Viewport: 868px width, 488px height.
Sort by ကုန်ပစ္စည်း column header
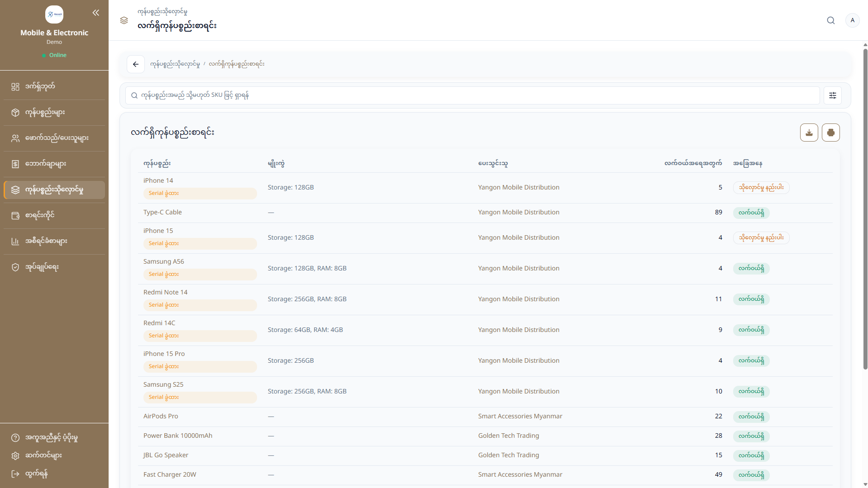[x=157, y=163]
